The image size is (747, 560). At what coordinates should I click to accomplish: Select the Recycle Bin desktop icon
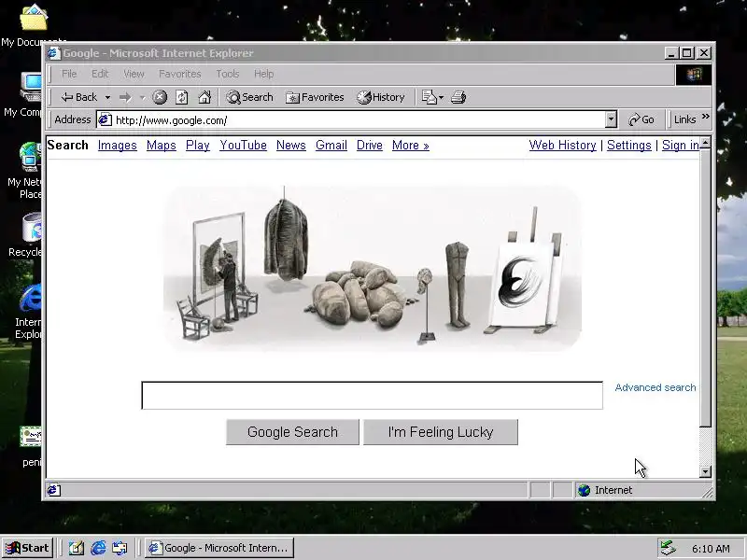coord(33,228)
